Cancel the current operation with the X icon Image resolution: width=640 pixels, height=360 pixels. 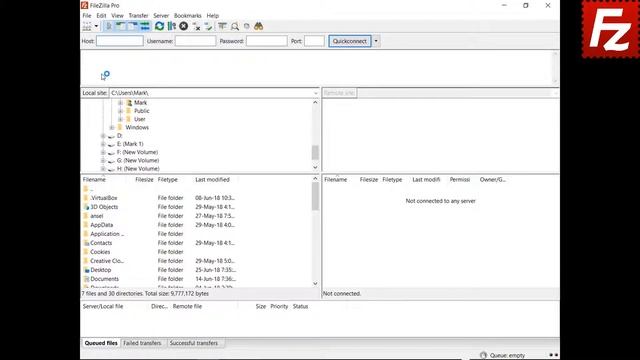coord(184,27)
